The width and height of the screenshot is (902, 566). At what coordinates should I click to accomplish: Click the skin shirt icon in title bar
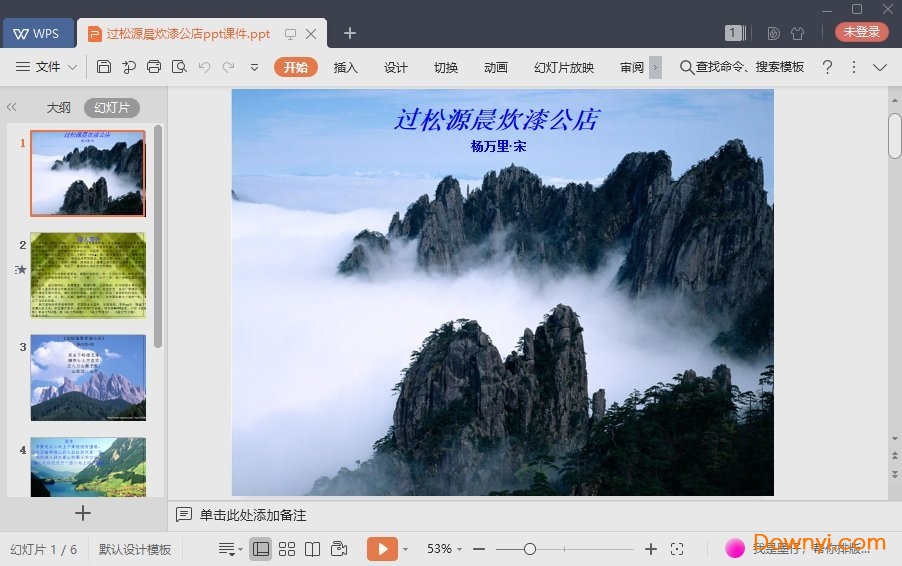(x=797, y=33)
